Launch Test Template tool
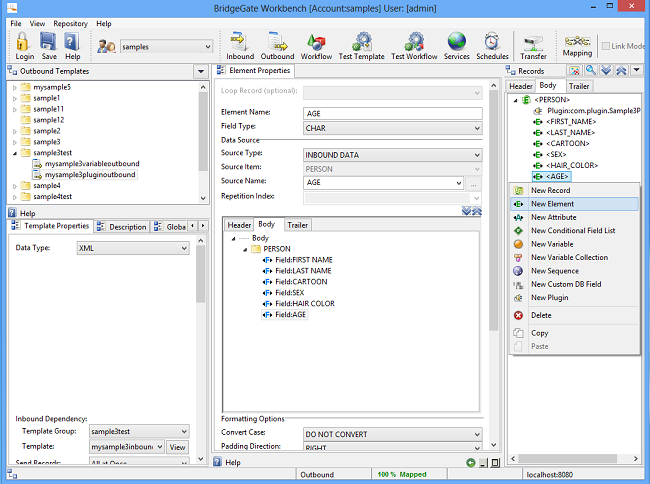Screen dimensions: 650x484 point(361,46)
